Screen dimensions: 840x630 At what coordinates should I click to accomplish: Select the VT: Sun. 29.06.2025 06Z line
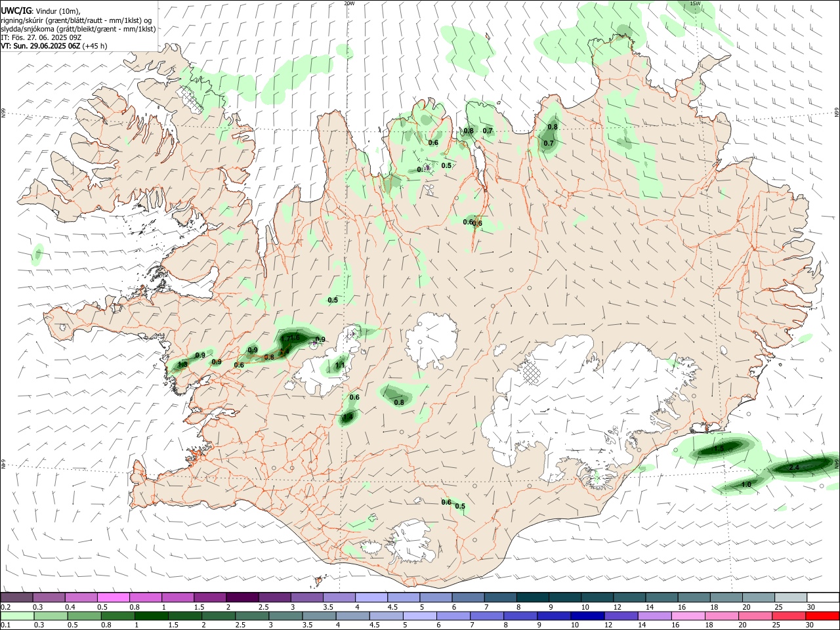54,46
